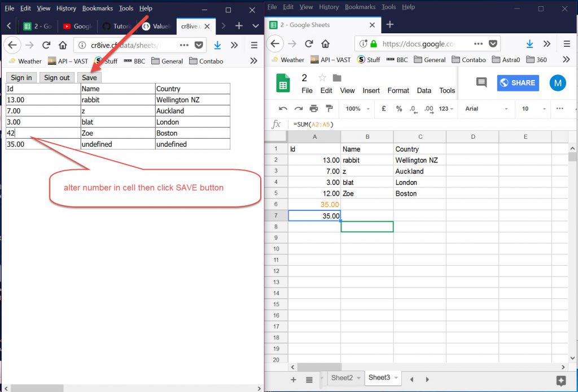Image resolution: width=578 pixels, height=392 pixels.
Task: Open the Insert menu in Sheets
Action: coord(371,90)
